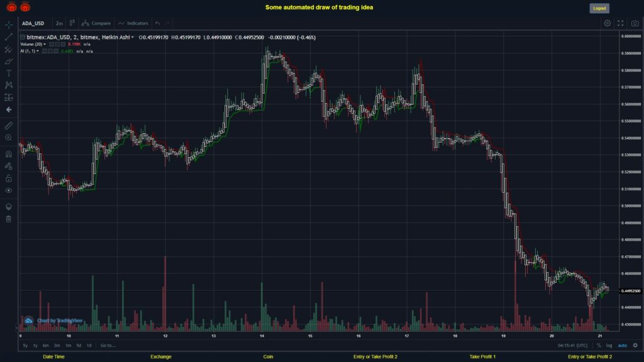Open AI indicator settings legend icon
The height and width of the screenshot is (362, 644).
pos(50,52)
